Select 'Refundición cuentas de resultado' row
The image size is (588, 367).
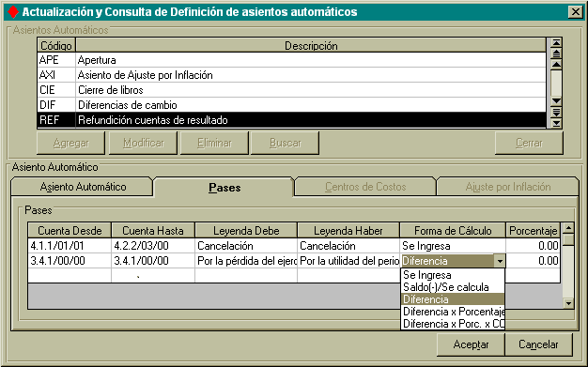(x=292, y=120)
